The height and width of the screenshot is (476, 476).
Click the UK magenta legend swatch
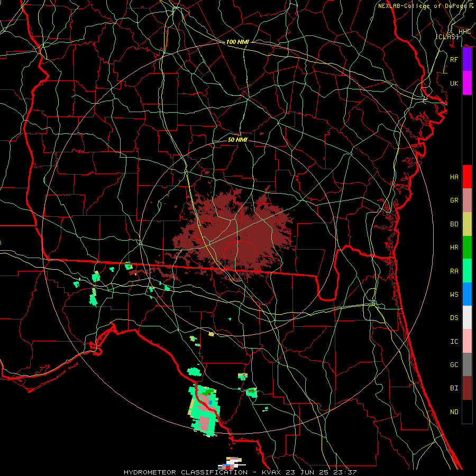[x=467, y=83]
